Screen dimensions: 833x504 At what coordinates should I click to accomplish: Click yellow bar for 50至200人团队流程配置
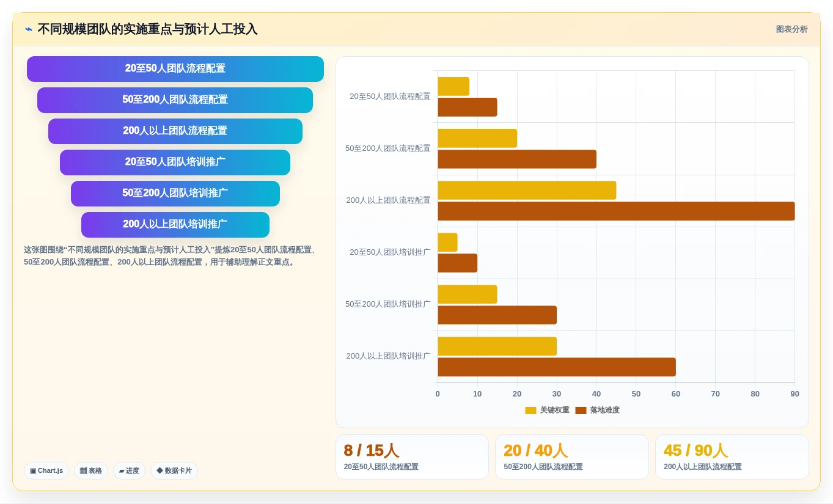(477, 138)
